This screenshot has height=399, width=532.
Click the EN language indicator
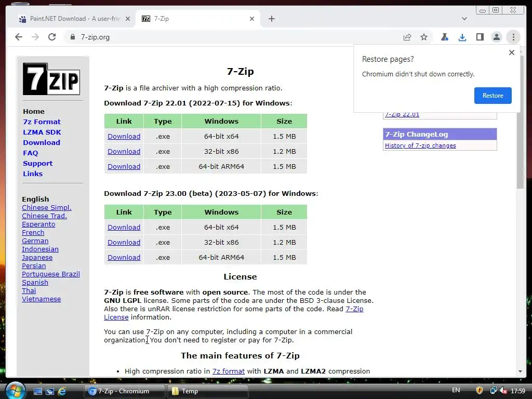click(x=456, y=390)
